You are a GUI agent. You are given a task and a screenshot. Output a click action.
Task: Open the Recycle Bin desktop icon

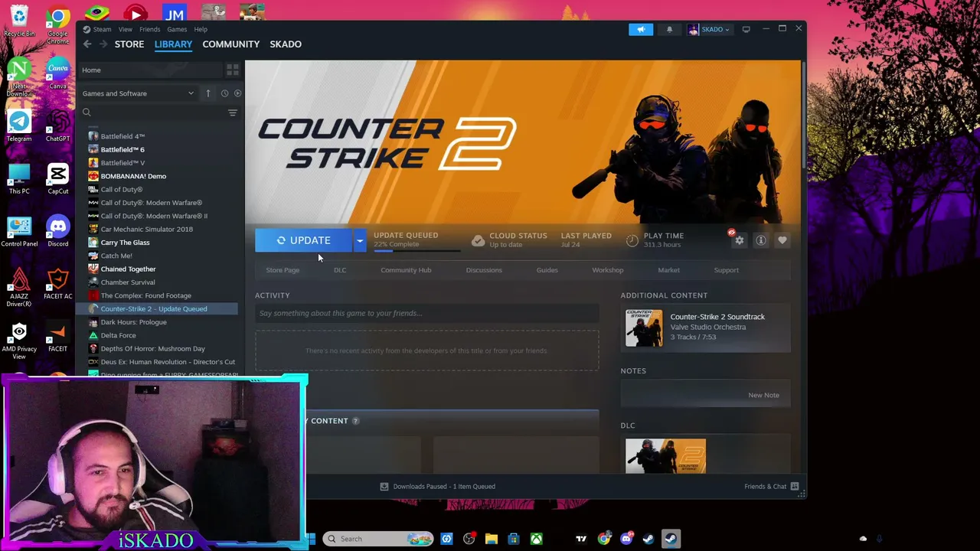(x=19, y=21)
